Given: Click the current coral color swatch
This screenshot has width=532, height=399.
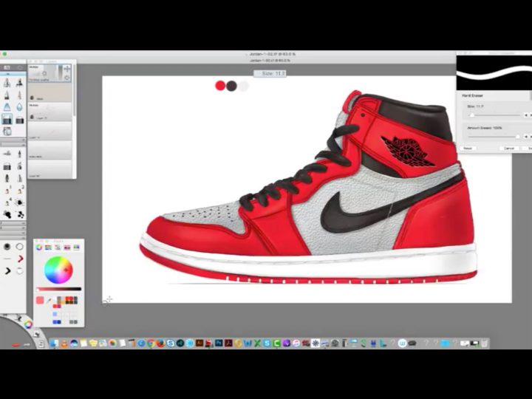Looking at the screenshot, I should pos(40,300).
